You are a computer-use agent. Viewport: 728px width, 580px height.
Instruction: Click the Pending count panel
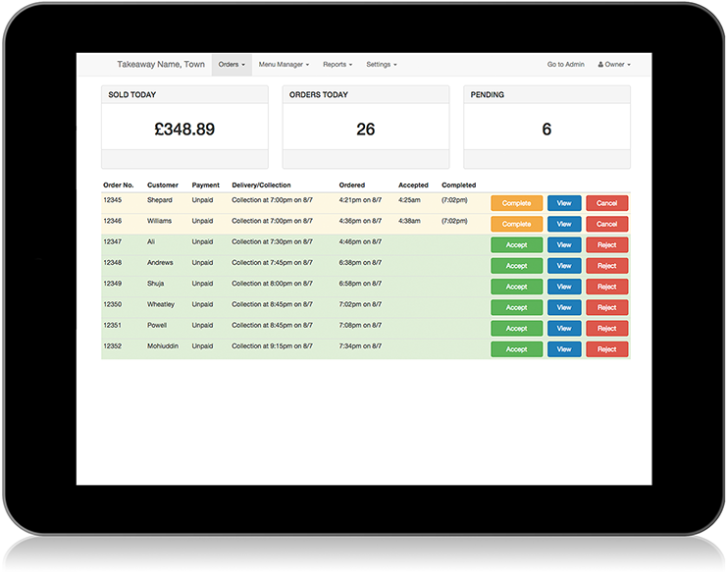tap(546, 129)
